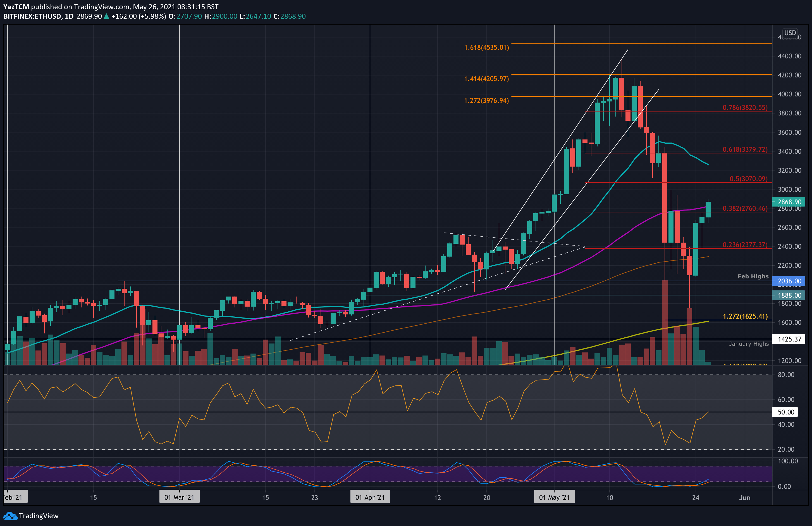This screenshot has width=812, height=526.
Task: Click the 0.382(2760.46) retracement label
Action: pyautogui.click(x=745, y=208)
